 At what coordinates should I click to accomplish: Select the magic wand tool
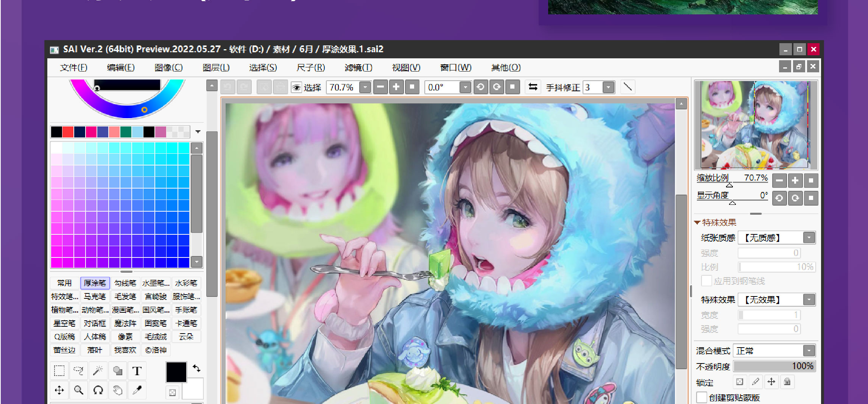coord(98,371)
